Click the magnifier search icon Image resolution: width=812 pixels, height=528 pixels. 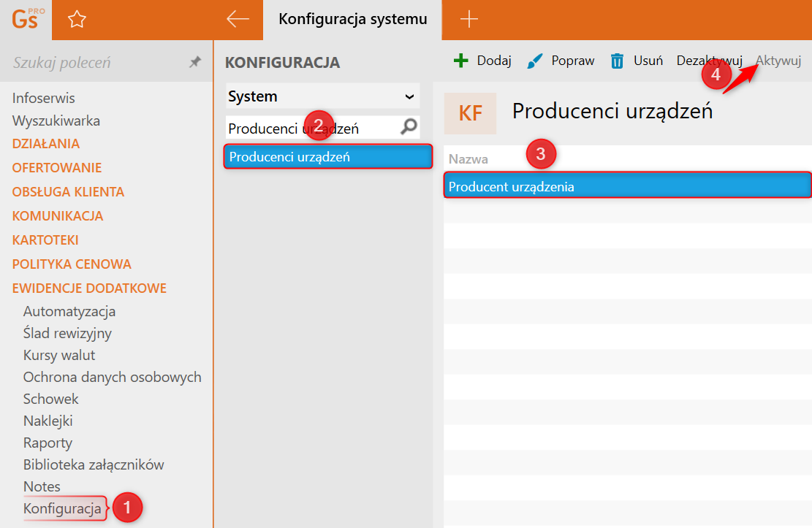pos(409,128)
